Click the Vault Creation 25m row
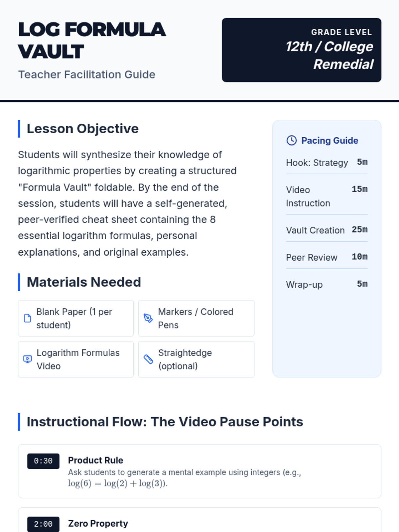This screenshot has width=399, height=532. (327, 230)
